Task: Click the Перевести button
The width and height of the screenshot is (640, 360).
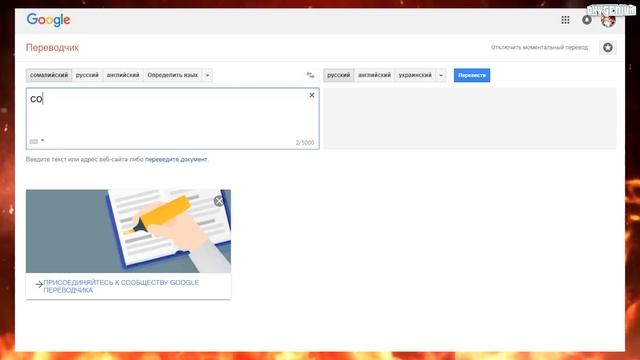Action: click(x=472, y=75)
